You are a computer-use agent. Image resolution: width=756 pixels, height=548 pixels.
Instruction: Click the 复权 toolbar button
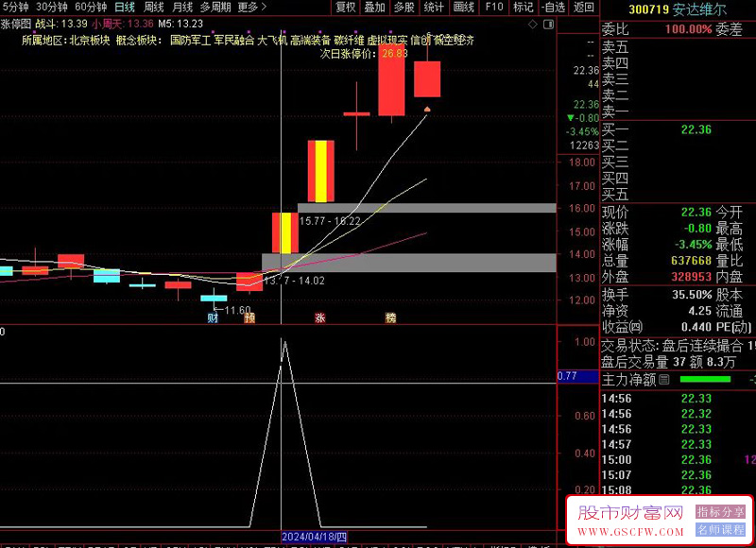coord(345,7)
